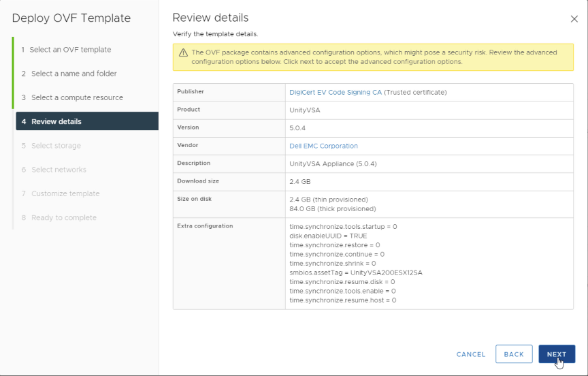Click the UnityVSA product value

[304, 110]
